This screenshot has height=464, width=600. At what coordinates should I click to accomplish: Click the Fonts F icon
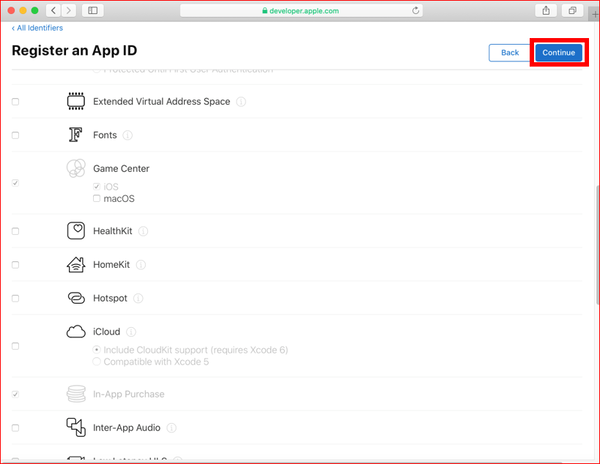(x=75, y=135)
